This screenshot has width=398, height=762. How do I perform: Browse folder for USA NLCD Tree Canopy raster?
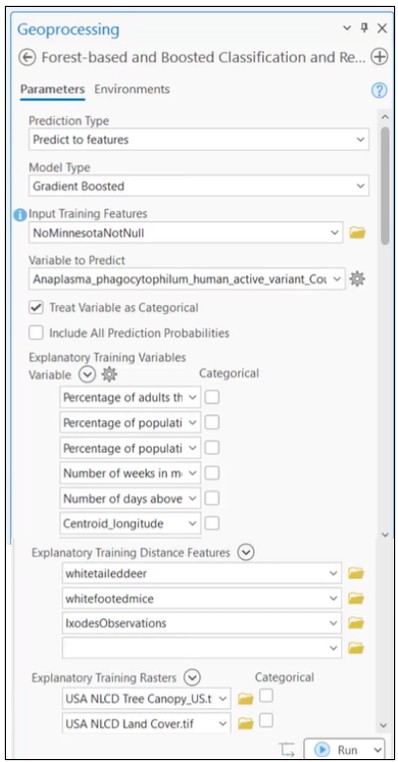click(246, 699)
